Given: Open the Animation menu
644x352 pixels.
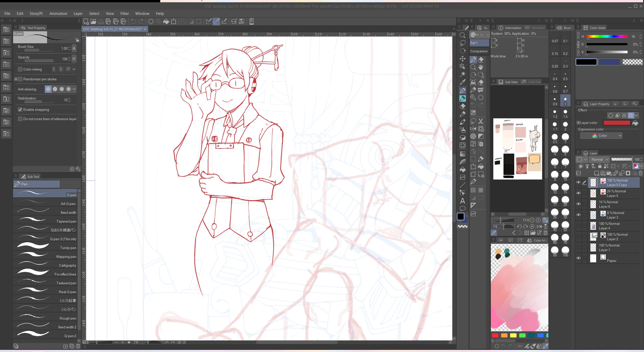Looking at the screenshot, I should coord(58,14).
